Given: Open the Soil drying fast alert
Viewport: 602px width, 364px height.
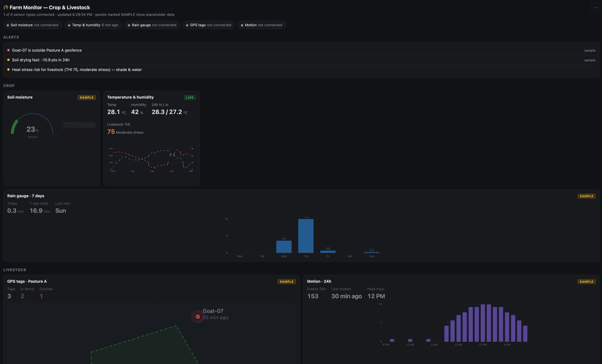Looking at the screenshot, I should tap(301, 60).
